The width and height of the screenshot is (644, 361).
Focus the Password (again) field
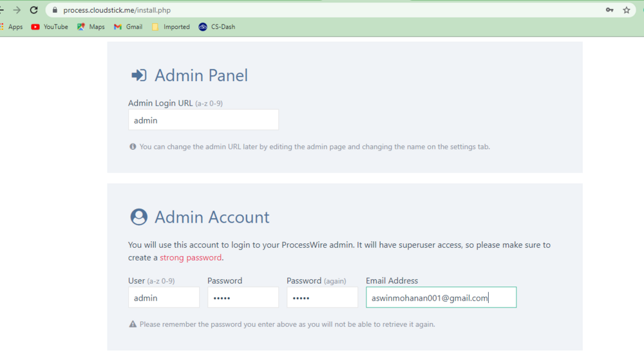pos(322,298)
